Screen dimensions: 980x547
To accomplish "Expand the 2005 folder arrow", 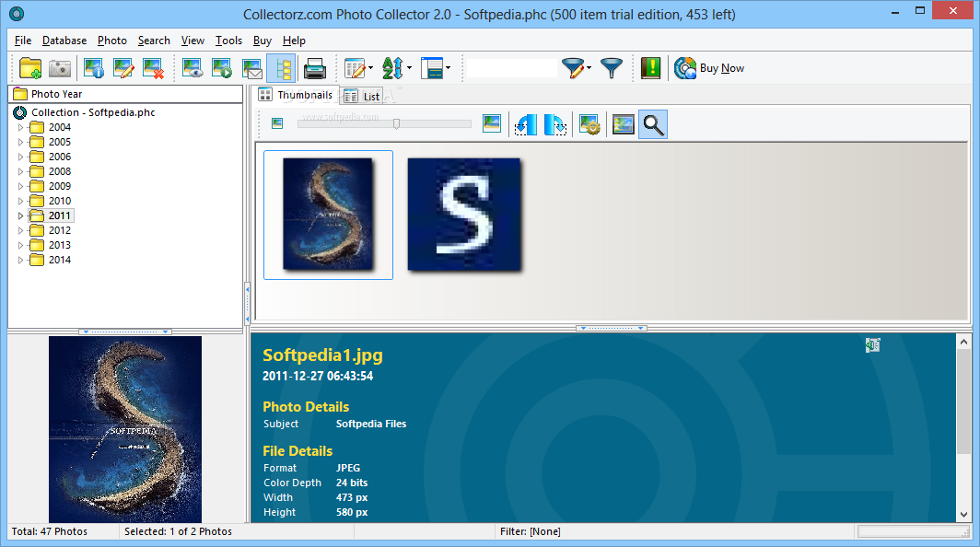I will pyautogui.click(x=20, y=142).
